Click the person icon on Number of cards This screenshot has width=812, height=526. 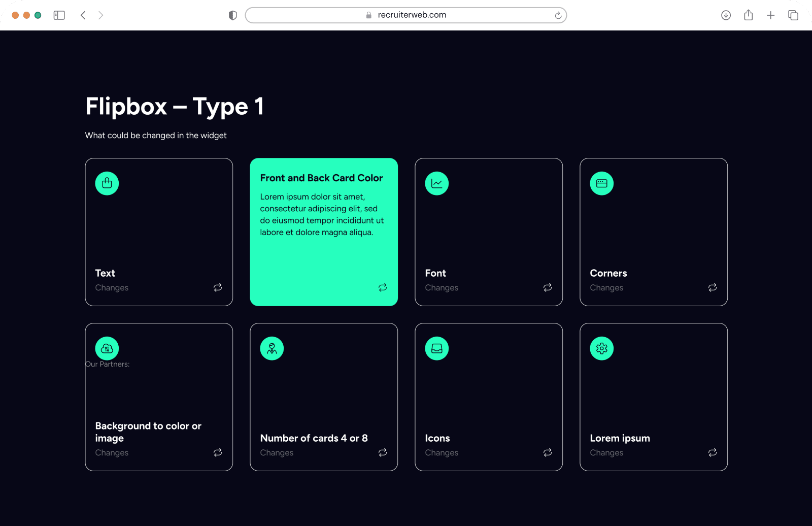[x=272, y=348]
